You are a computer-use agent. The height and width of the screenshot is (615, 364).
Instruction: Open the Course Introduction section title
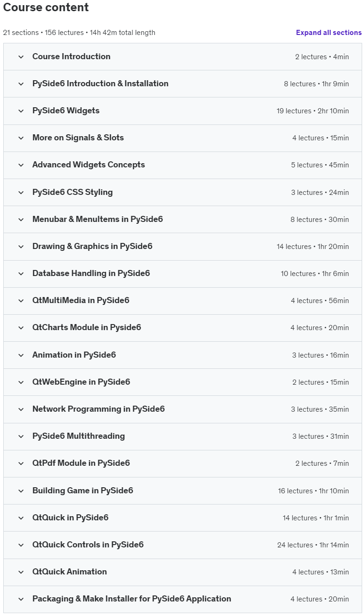tap(71, 56)
